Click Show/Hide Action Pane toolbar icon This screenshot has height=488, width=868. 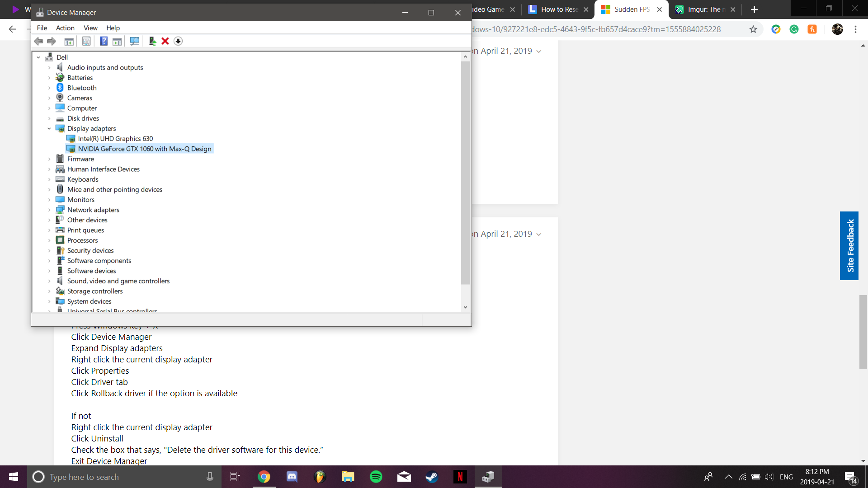pyautogui.click(x=117, y=41)
